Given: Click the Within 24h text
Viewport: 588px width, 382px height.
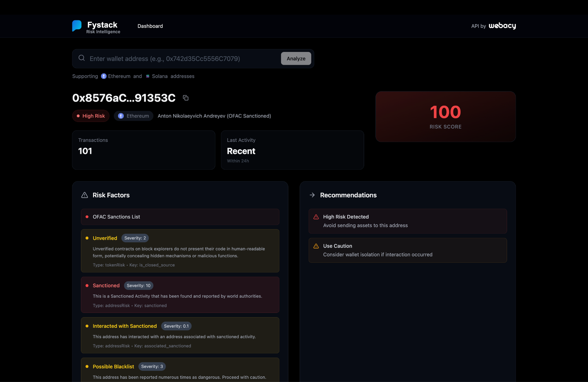Looking at the screenshot, I should [238, 161].
